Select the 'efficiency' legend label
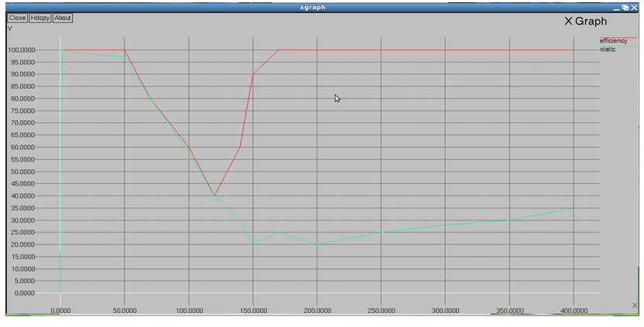The width and height of the screenshot is (644, 327). pos(613,41)
